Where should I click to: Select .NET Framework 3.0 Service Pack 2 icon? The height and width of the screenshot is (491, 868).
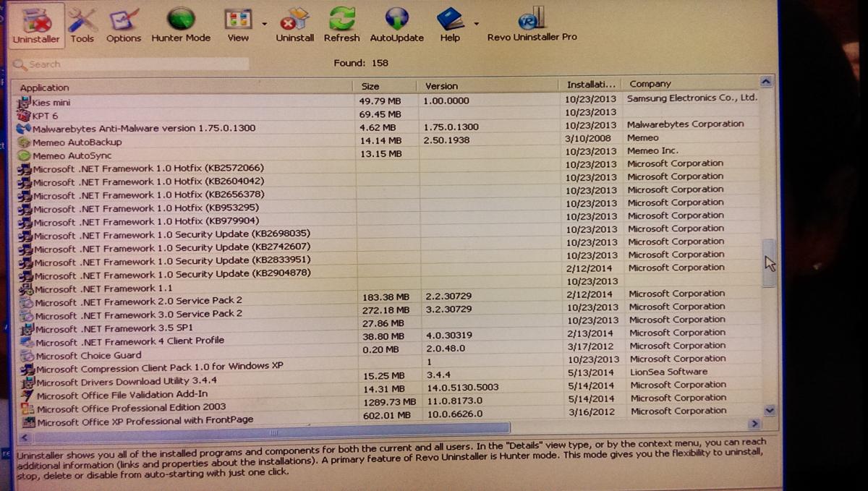point(25,315)
